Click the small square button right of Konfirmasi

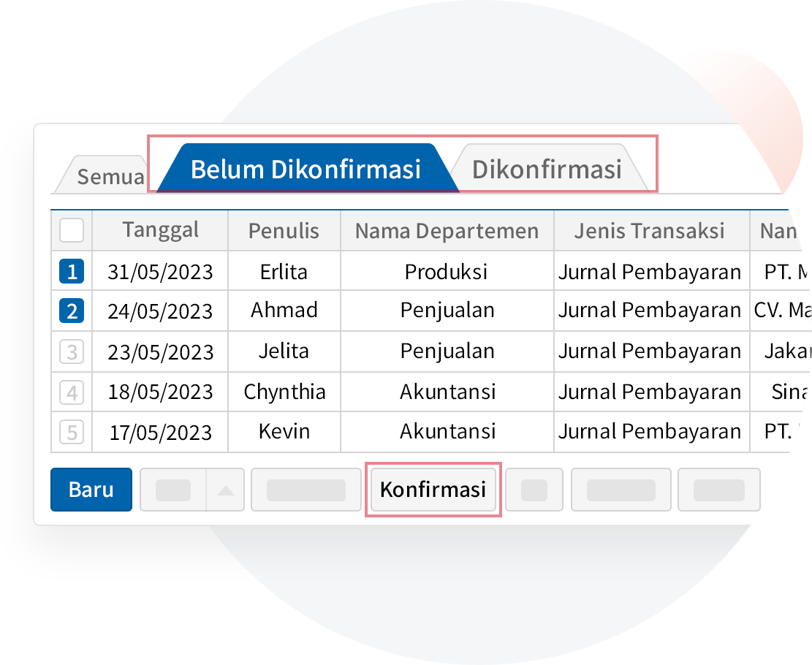coord(534,490)
